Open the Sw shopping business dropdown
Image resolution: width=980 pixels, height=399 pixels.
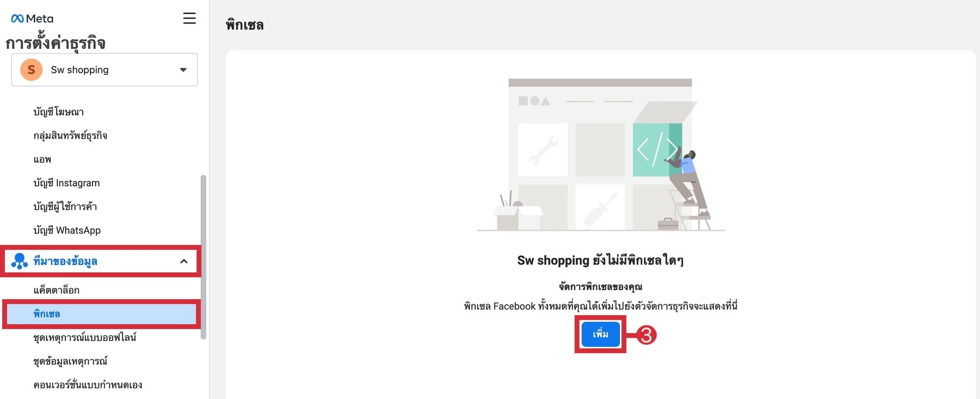tap(105, 70)
